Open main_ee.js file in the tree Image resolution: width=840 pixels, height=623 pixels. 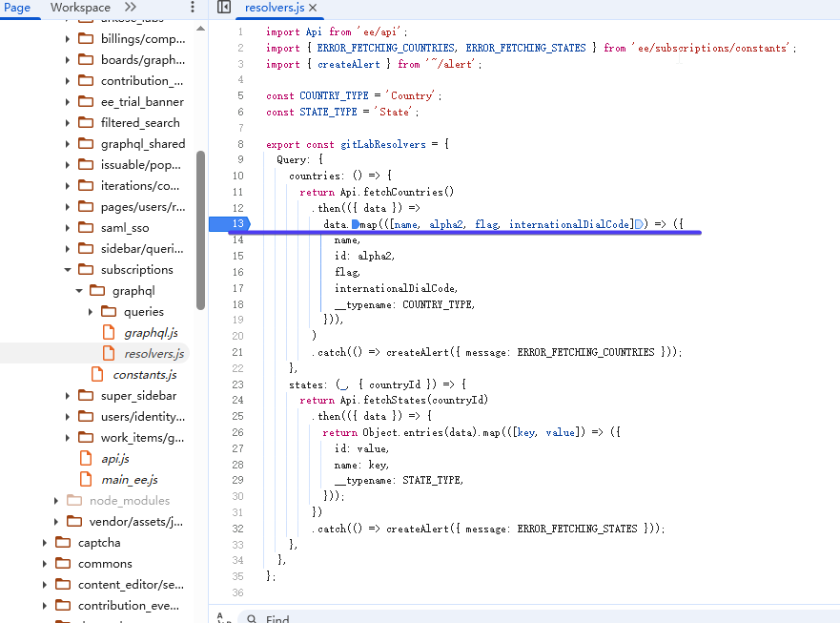(x=129, y=480)
